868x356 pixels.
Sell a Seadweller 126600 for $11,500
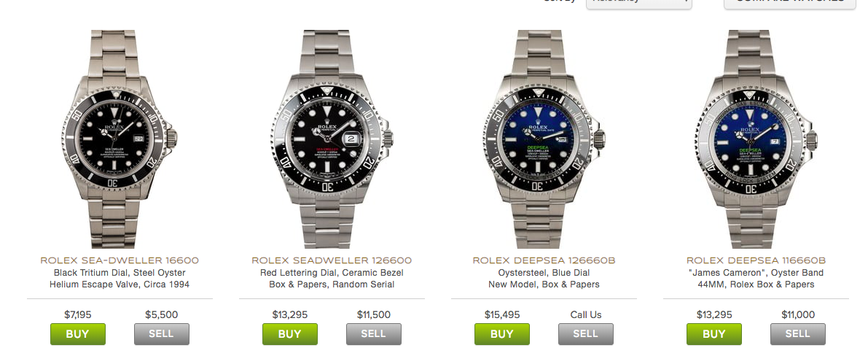click(374, 334)
